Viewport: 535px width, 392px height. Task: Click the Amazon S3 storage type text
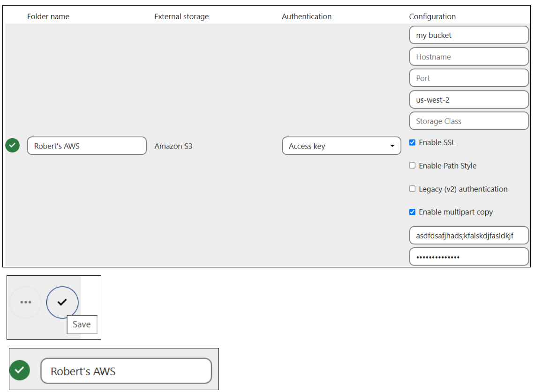[173, 146]
